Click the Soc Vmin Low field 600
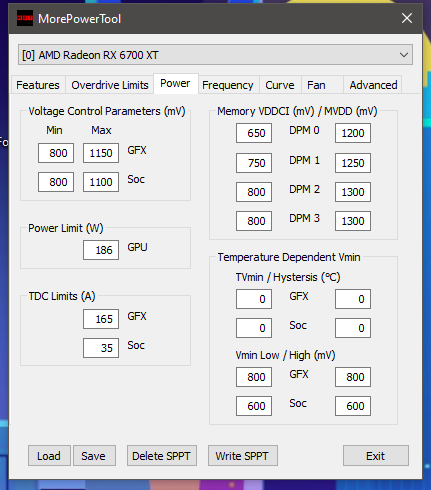 tap(254, 406)
